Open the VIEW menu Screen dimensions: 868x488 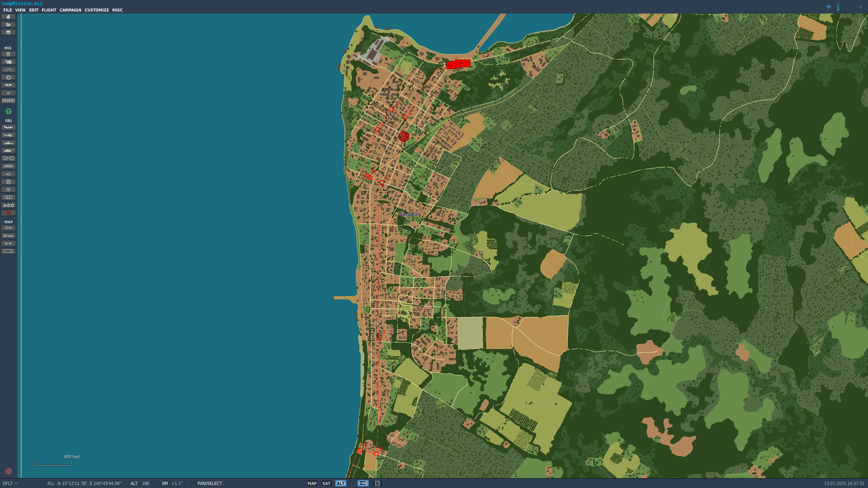point(20,10)
